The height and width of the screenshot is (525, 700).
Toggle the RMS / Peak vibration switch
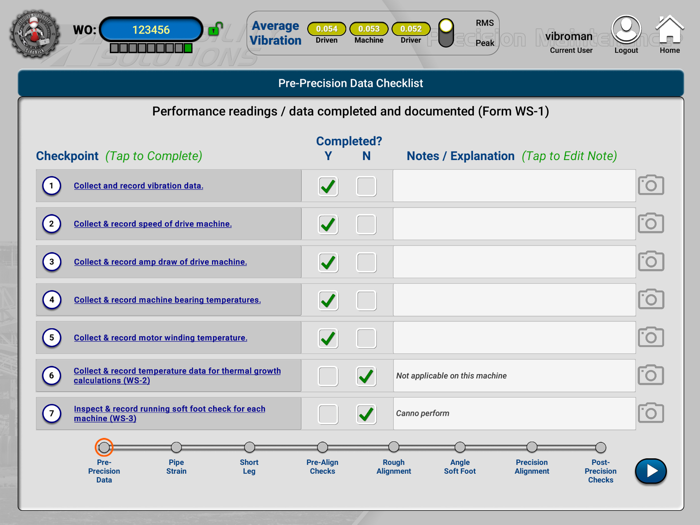446,33
